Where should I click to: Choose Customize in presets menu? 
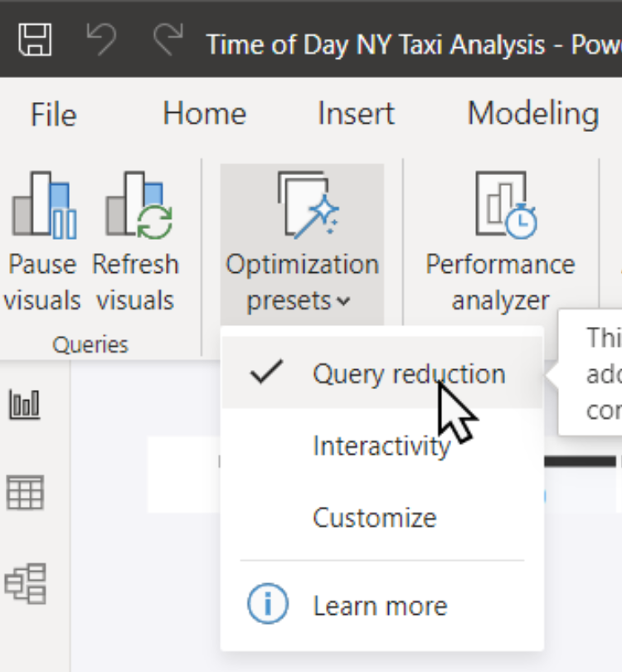(382, 518)
